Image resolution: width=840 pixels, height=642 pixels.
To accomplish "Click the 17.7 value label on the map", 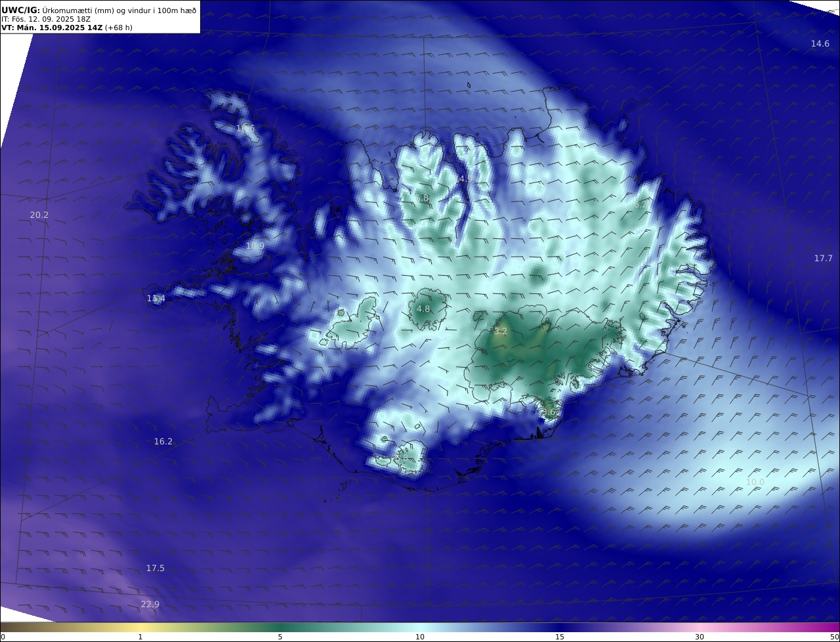I will pos(823,258).
